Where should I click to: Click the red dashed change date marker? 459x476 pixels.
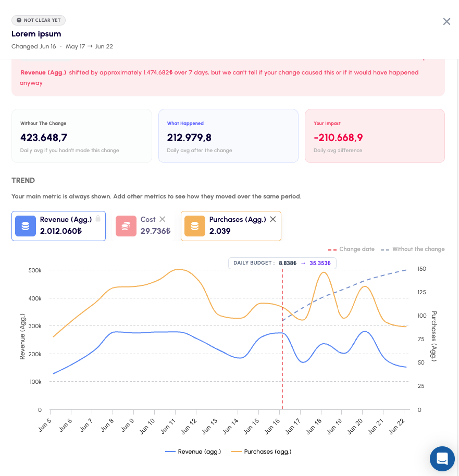click(x=282, y=339)
